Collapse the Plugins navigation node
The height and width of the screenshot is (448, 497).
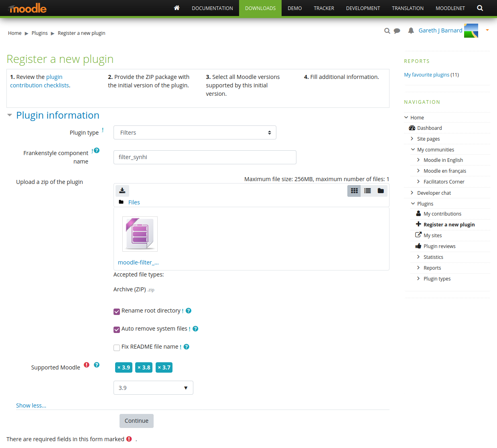(413, 204)
